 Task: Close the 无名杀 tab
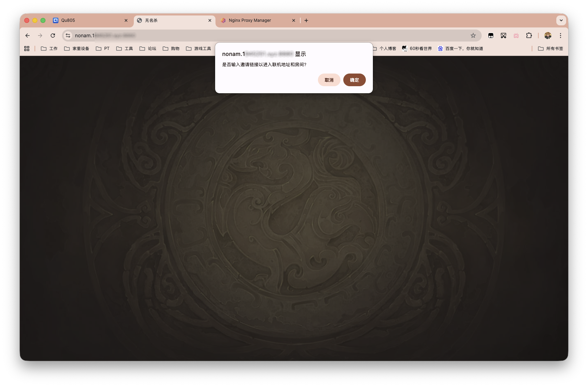click(210, 20)
